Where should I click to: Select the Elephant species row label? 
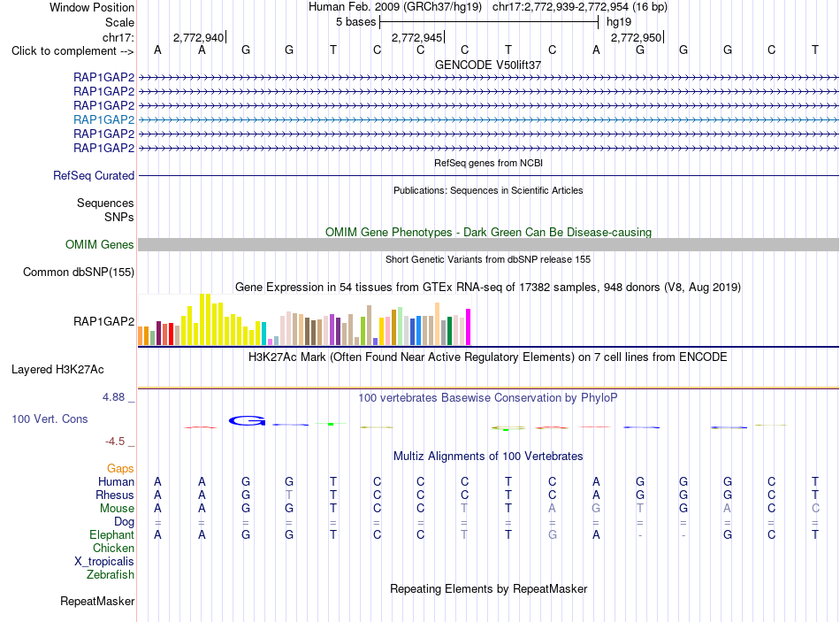[x=112, y=534]
